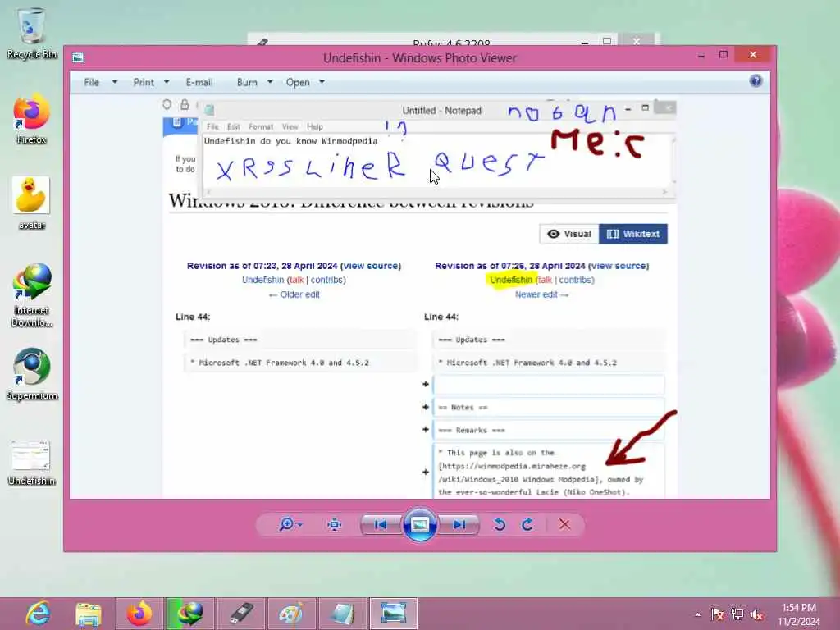Expand the Burn dropdown arrow
840x630 pixels.
pos(270,82)
